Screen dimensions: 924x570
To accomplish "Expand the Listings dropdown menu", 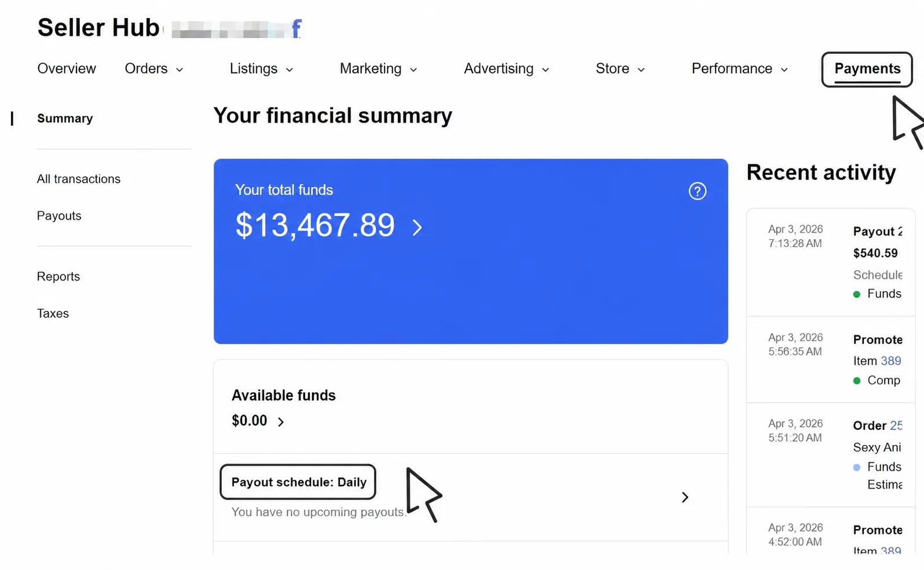I will [261, 69].
